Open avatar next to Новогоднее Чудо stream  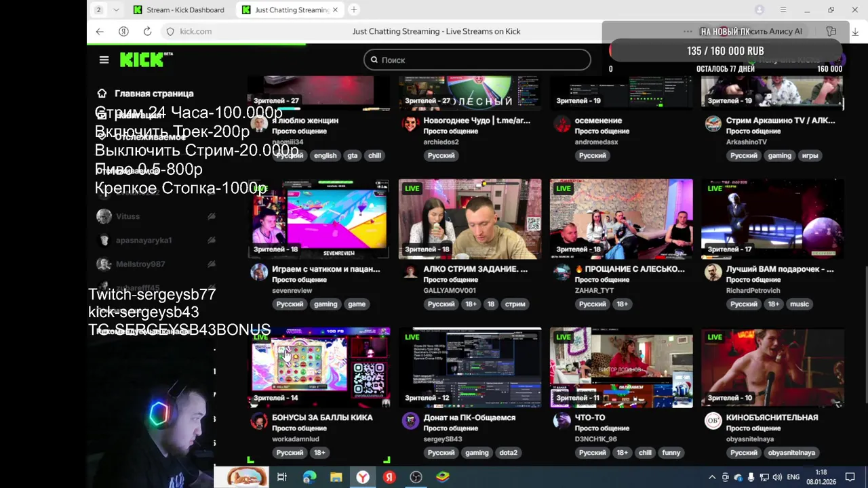click(410, 123)
